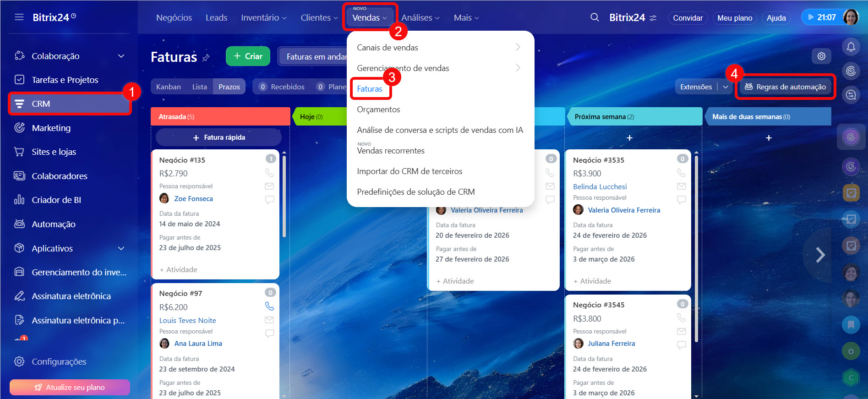
Task: Open the notifications bell icon
Action: coord(851,47)
